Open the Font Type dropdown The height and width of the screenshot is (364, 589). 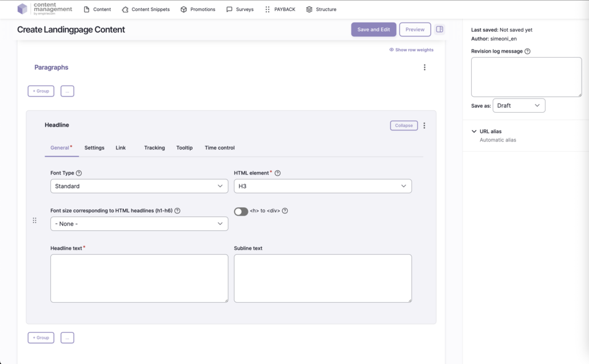[x=139, y=186]
